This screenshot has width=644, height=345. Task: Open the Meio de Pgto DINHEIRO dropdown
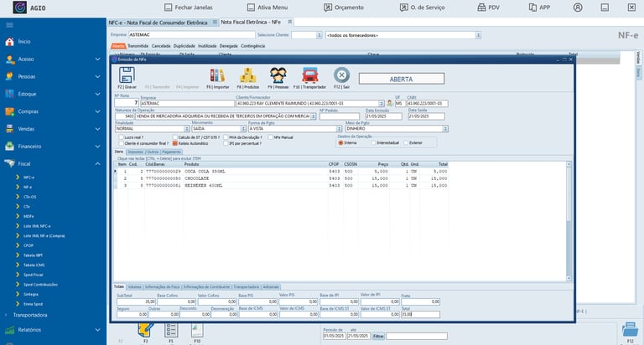[445, 129]
